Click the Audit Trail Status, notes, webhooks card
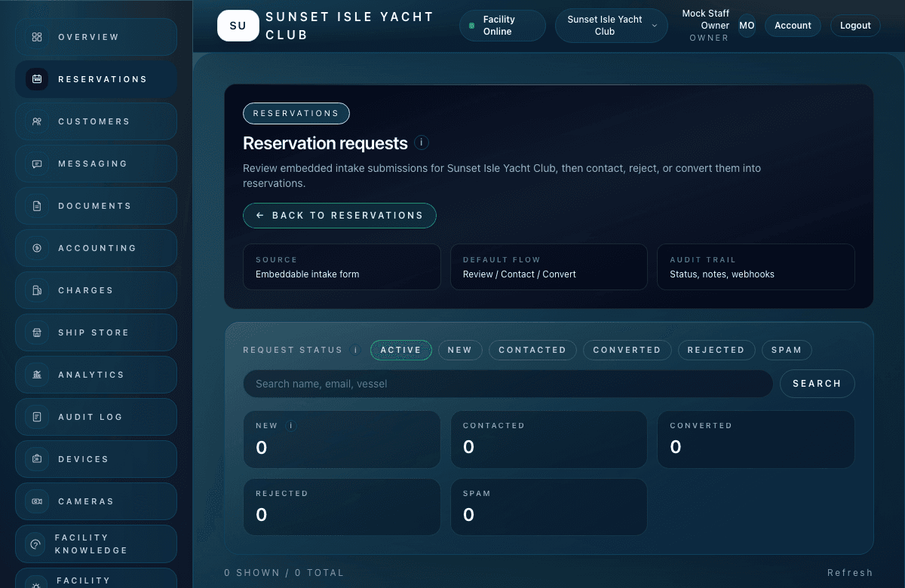Image resolution: width=905 pixels, height=588 pixels. click(x=756, y=267)
